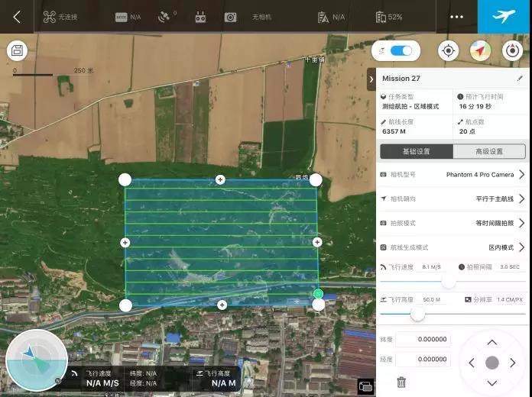Viewport: 532px width, 397px height.
Task: Delete the waypoint using the trash icon
Action: (401, 382)
